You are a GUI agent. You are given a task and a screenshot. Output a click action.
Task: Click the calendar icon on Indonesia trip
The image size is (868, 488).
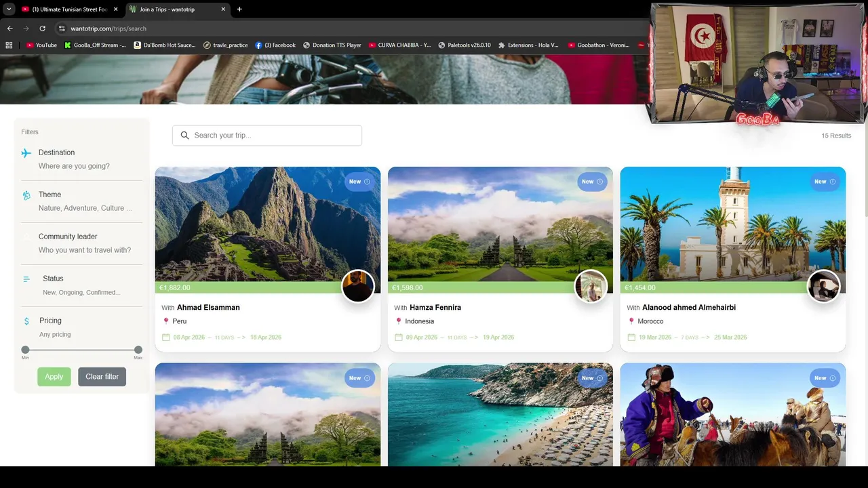point(399,337)
